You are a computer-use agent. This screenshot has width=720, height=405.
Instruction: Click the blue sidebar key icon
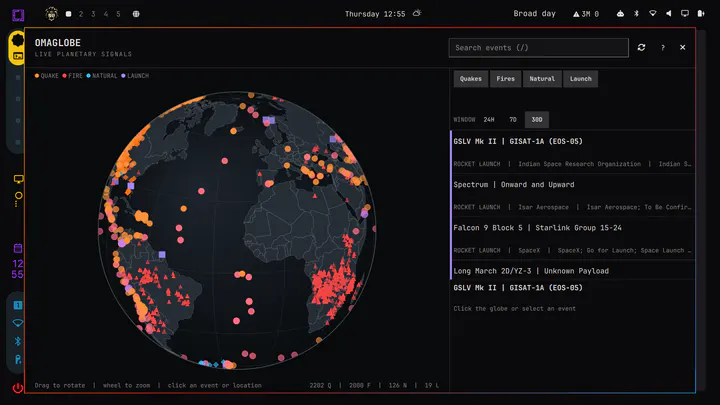click(18, 360)
